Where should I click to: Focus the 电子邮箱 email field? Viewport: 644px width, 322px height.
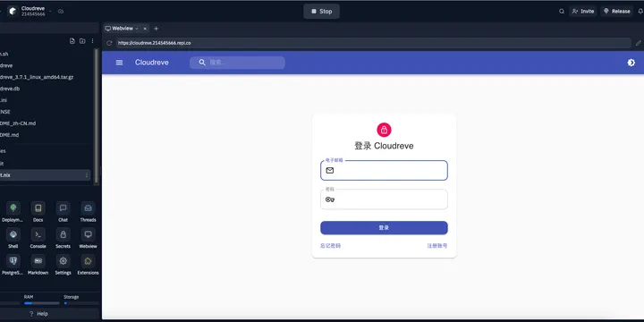pos(384,171)
